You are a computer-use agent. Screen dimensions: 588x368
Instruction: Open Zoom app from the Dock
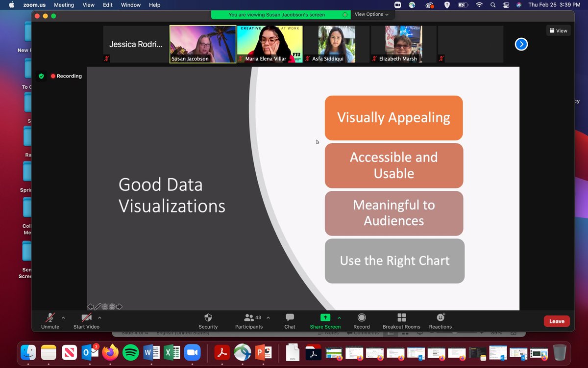[x=193, y=352]
